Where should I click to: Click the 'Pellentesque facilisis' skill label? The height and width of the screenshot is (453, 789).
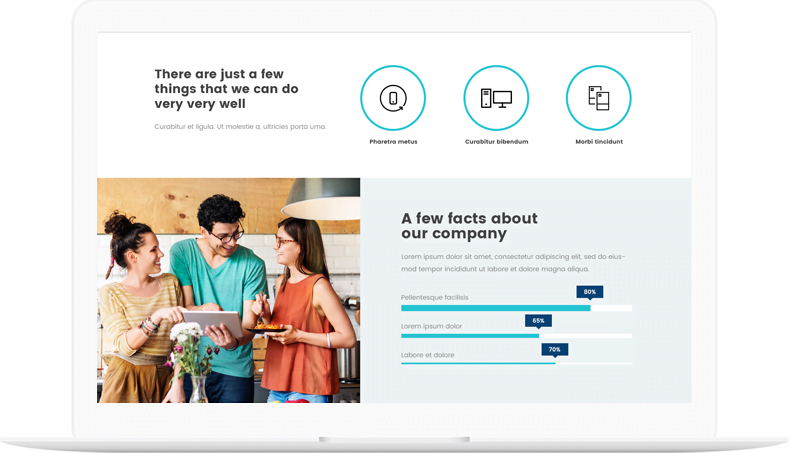point(434,297)
